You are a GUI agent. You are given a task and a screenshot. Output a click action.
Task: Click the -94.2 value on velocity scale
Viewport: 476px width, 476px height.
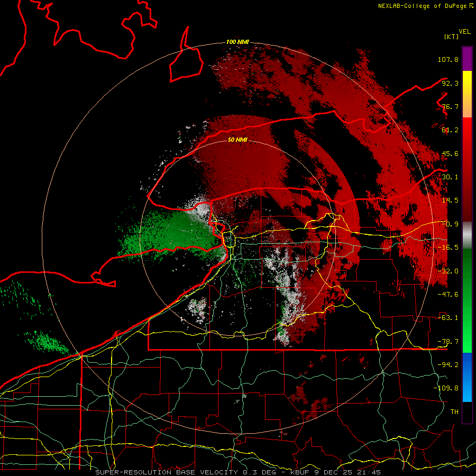coord(448,364)
